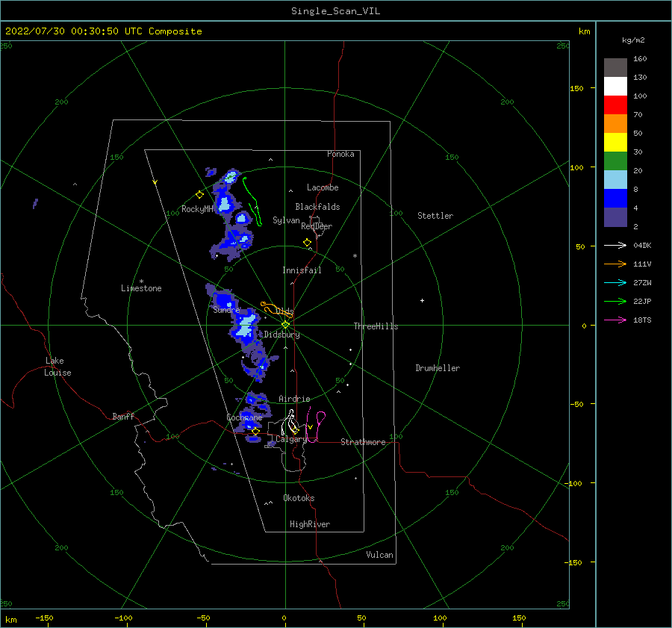Click the magenta 18TS track arrow
Viewport: 672px width, 628px height.
(x=615, y=320)
